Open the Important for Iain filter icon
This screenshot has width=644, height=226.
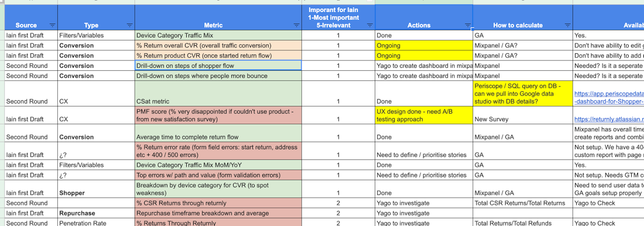pos(369,26)
